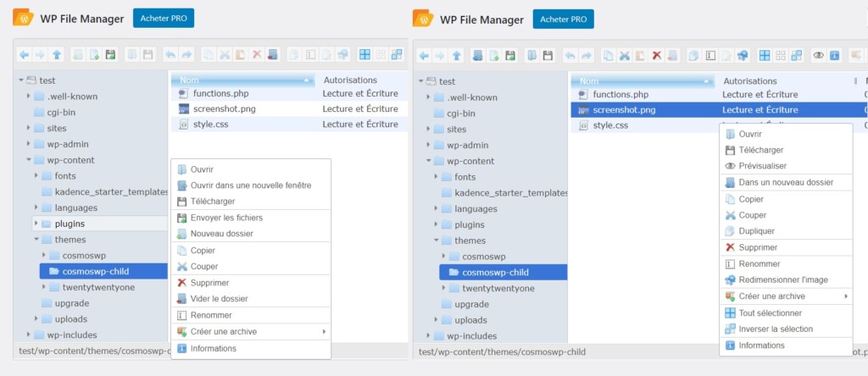Click the back arrow in left panel toolbar
Viewport: 868px width, 376px height.
[x=24, y=55]
